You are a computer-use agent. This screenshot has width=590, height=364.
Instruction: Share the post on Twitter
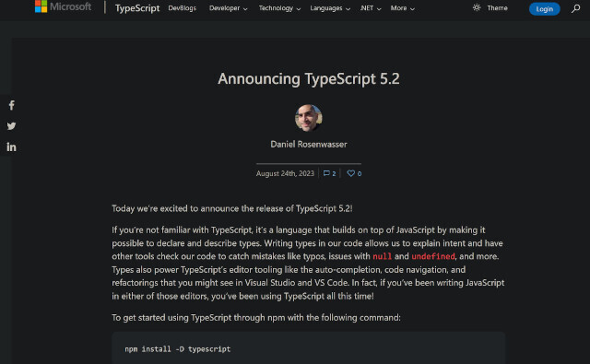[12, 126]
